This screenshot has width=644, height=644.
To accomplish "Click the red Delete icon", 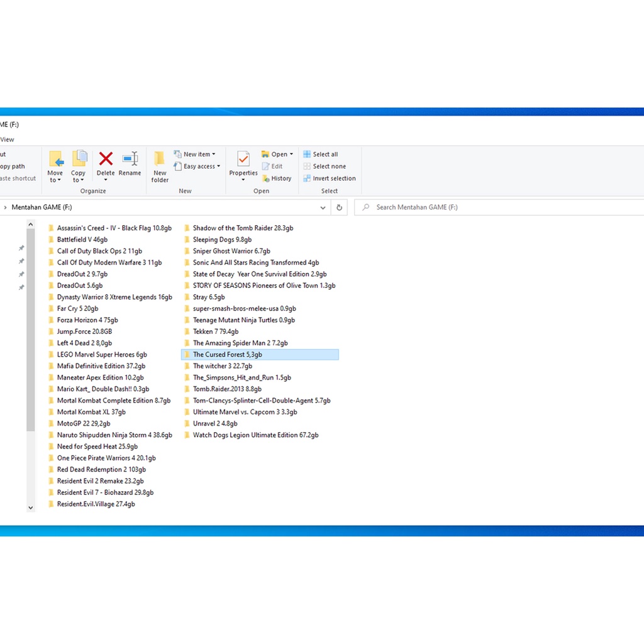I will (106, 158).
